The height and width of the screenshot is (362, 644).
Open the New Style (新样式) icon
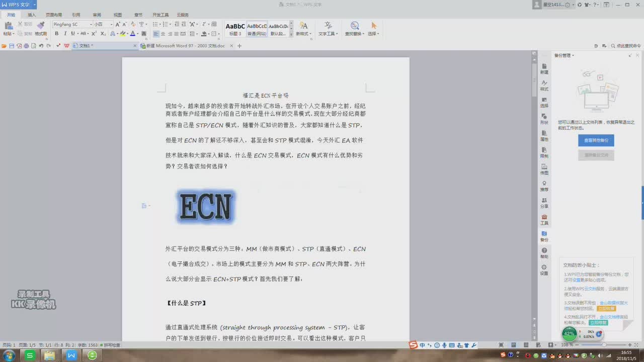click(x=303, y=25)
